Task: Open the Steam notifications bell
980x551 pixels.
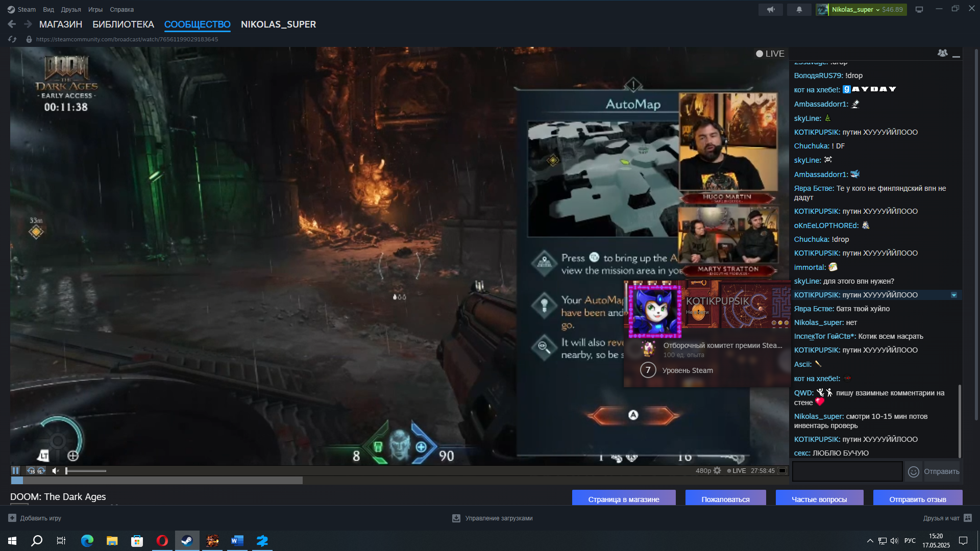Action: (799, 9)
